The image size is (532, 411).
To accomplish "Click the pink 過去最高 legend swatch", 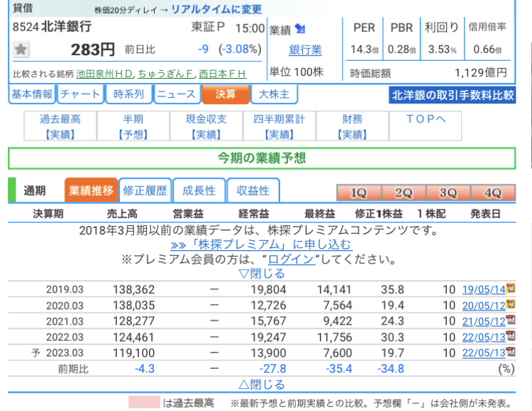I will [144, 402].
